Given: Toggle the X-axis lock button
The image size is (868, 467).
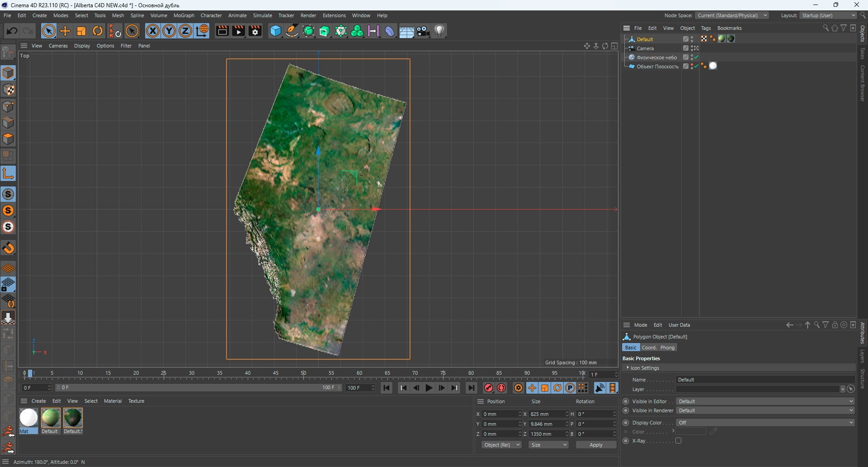Looking at the screenshot, I should pyautogui.click(x=153, y=31).
